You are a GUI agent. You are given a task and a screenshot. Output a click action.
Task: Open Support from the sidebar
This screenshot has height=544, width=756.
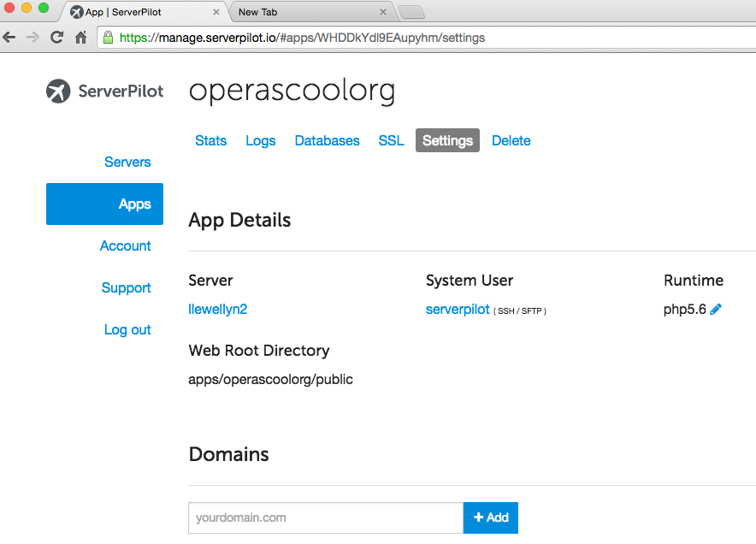click(126, 288)
